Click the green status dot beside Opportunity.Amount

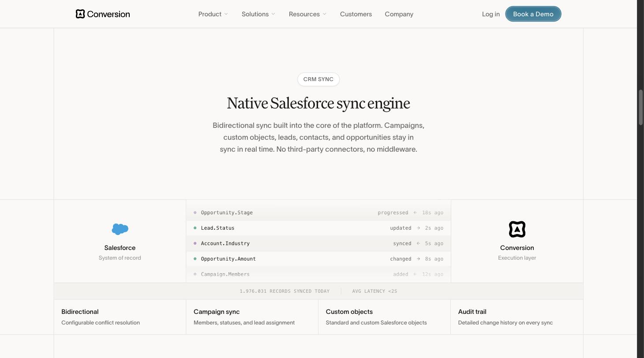[195, 259]
